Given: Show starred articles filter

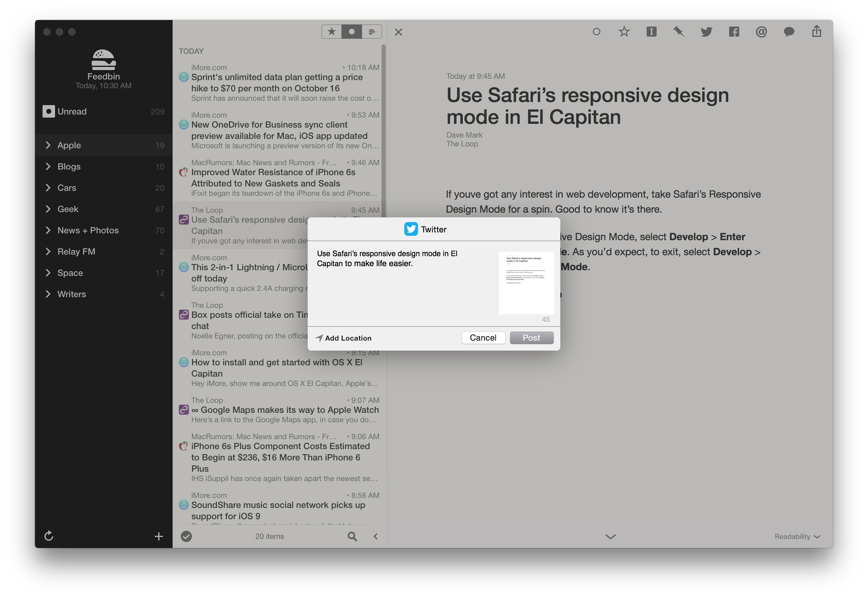Looking at the screenshot, I should [331, 32].
